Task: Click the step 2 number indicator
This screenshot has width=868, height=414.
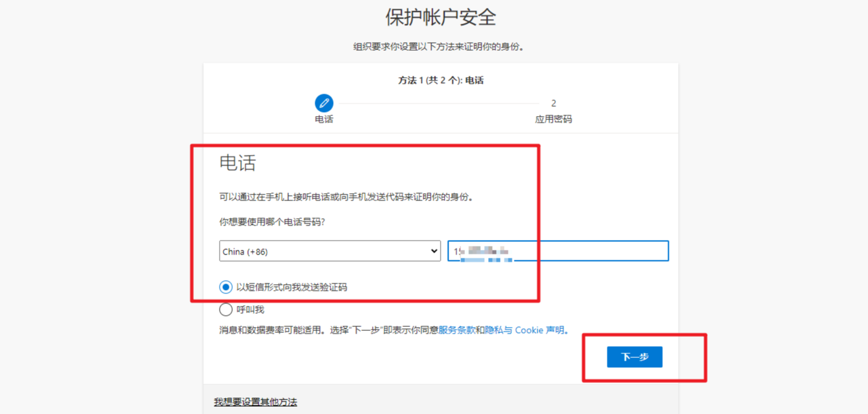Action: click(553, 103)
